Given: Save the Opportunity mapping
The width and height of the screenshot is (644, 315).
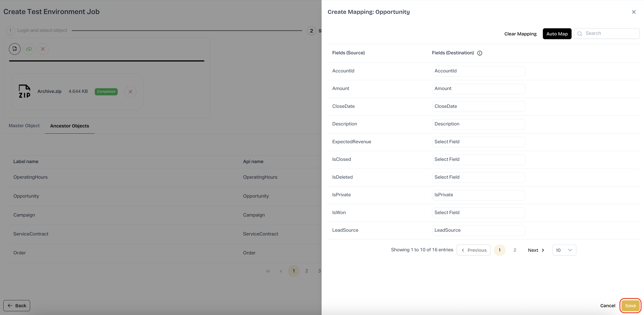Looking at the screenshot, I should (630, 305).
